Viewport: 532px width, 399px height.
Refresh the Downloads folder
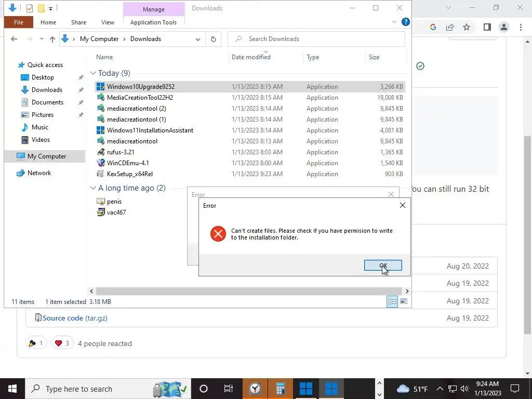tap(214, 39)
